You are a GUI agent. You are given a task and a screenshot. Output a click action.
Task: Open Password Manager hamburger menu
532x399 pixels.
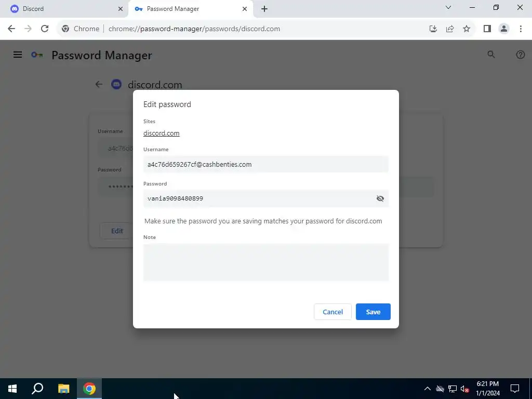click(18, 55)
